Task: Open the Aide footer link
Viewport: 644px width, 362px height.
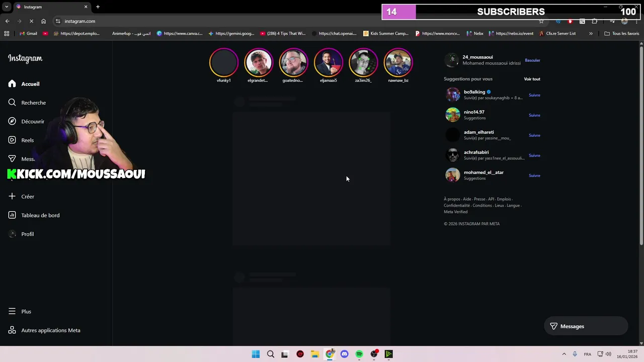Action: (467, 199)
